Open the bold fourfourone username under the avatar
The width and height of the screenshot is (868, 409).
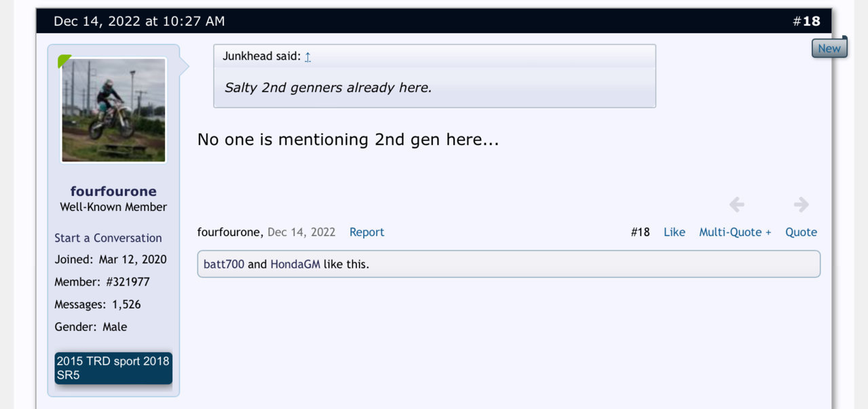click(x=113, y=191)
